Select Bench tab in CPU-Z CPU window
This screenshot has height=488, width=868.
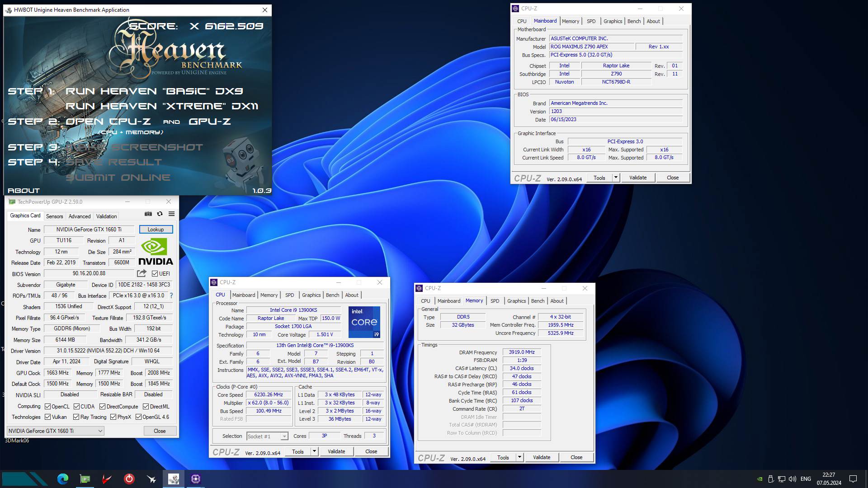tap(332, 295)
